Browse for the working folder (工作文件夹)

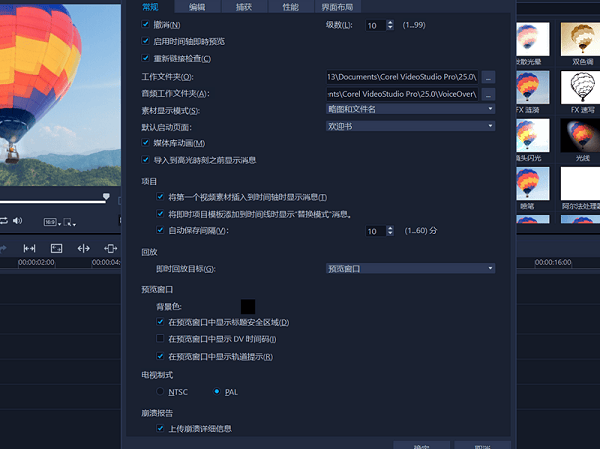[x=488, y=77]
